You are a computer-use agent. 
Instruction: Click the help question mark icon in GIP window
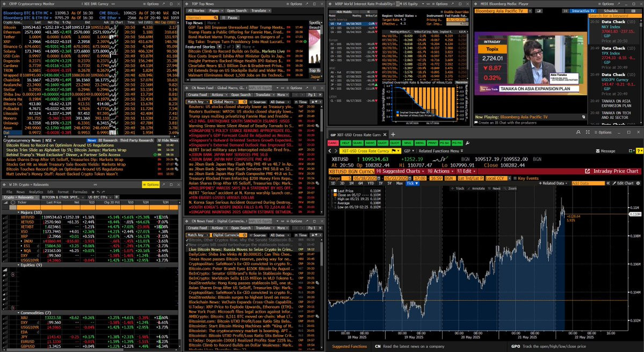coord(640,151)
